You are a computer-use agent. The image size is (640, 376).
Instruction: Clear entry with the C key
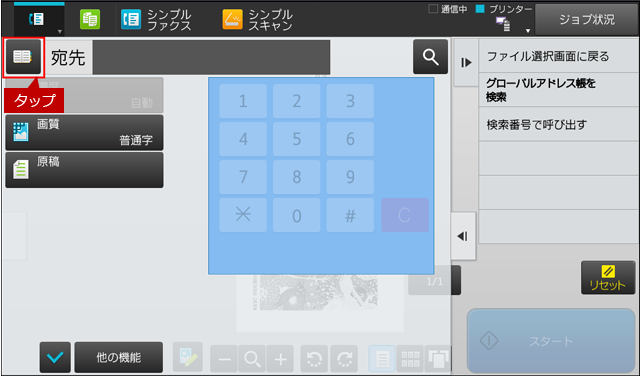pos(405,215)
